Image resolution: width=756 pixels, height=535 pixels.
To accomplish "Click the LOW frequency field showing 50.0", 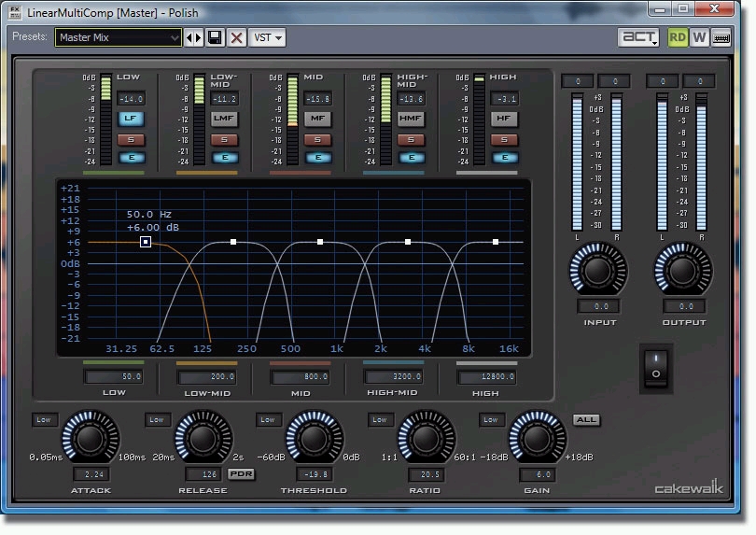I will 114,376.
